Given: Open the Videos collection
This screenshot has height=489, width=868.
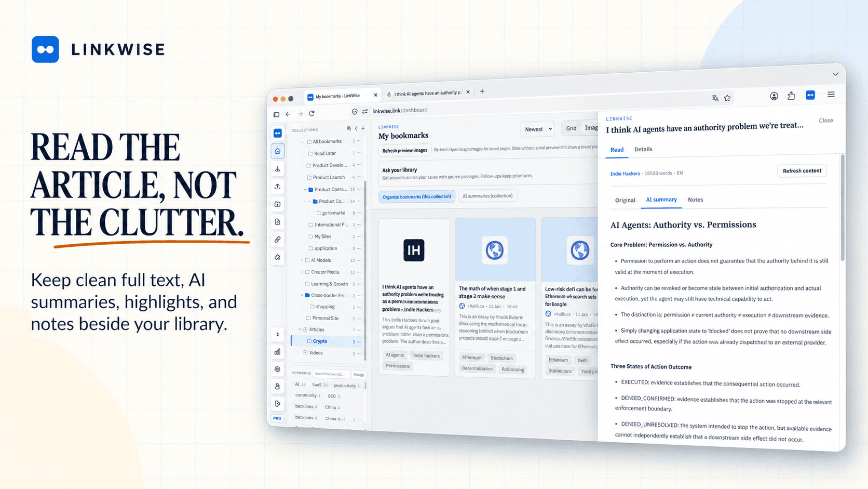Looking at the screenshot, I should point(316,353).
